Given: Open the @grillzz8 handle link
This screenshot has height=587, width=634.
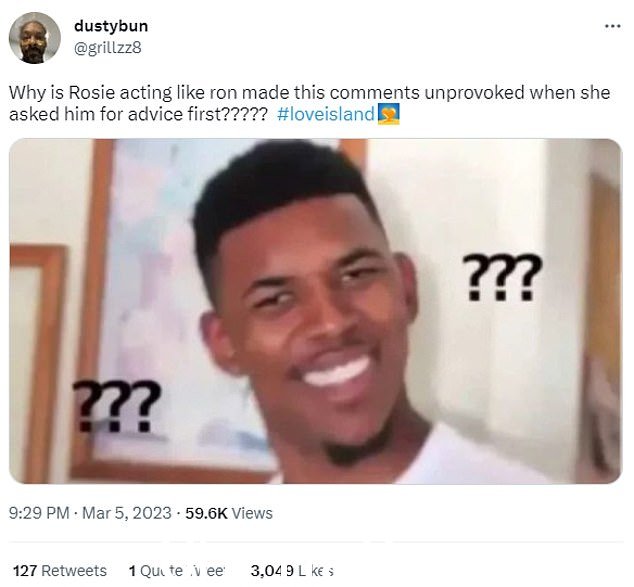Looking at the screenshot, I should point(108,48).
